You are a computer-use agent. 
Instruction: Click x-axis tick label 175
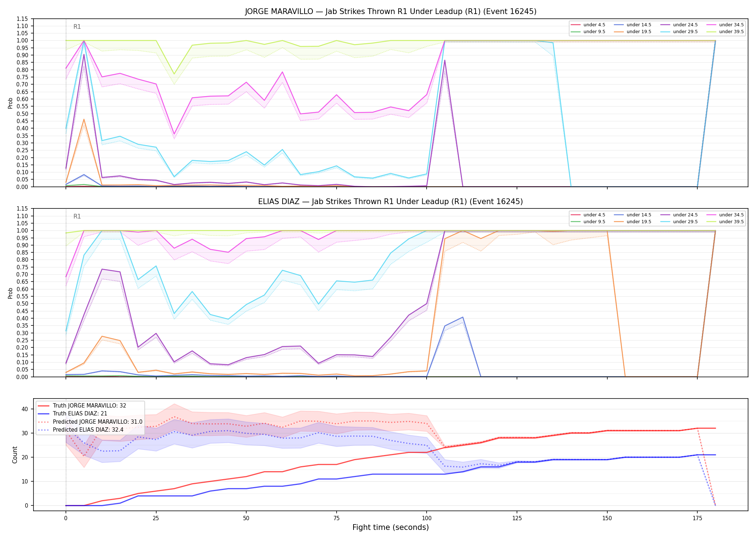pos(697,518)
